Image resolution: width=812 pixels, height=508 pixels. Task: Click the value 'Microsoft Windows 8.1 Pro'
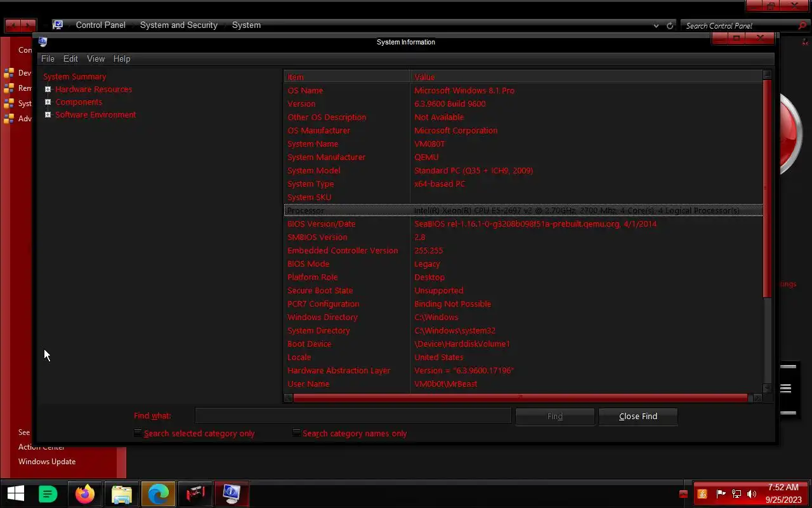pos(464,90)
